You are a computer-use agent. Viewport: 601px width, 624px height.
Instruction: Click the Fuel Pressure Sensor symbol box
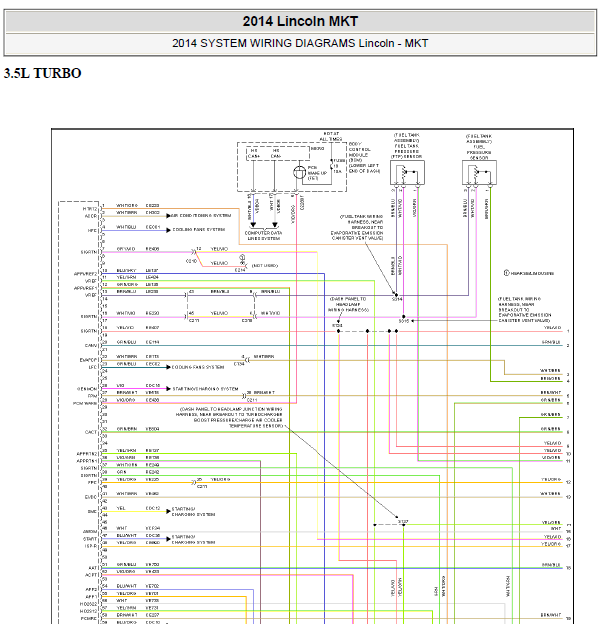(479, 172)
